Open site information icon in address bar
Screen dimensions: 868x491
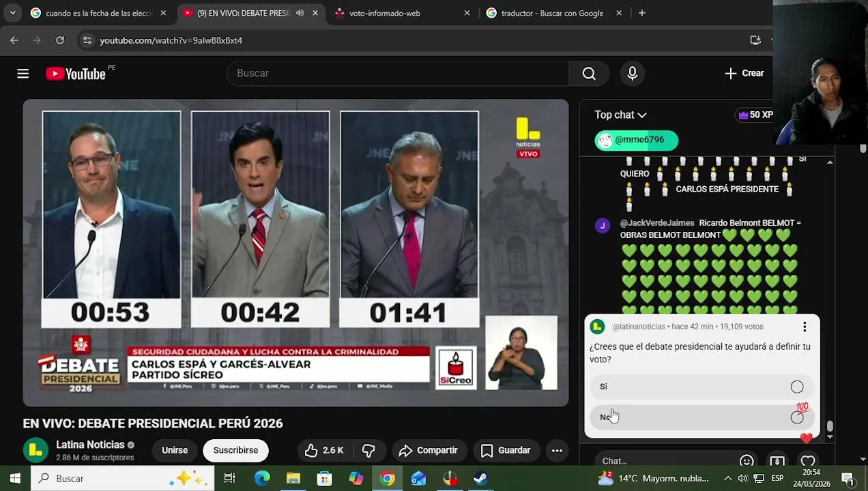point(87,40)
